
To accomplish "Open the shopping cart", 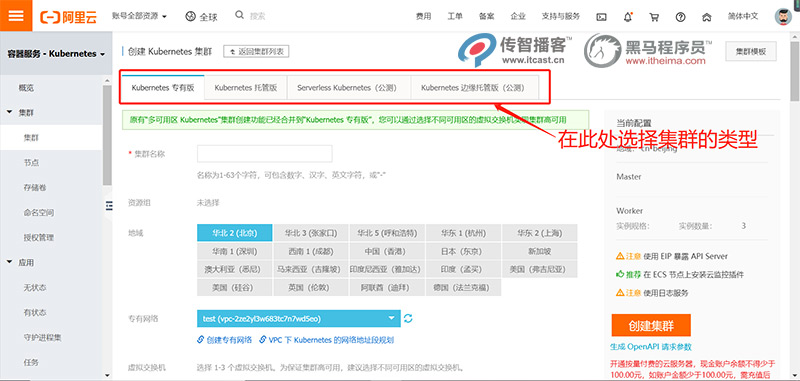I will 654,17.
